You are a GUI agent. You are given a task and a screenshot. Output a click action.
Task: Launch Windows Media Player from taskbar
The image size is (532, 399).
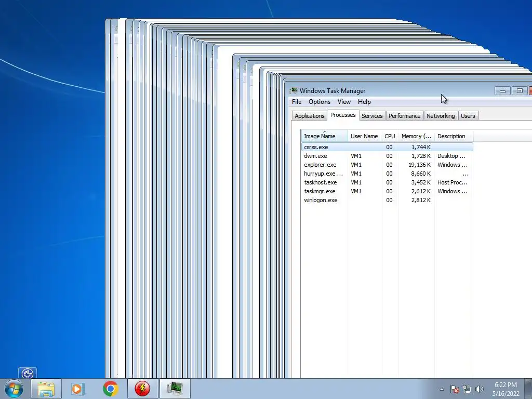click(78, 389)
